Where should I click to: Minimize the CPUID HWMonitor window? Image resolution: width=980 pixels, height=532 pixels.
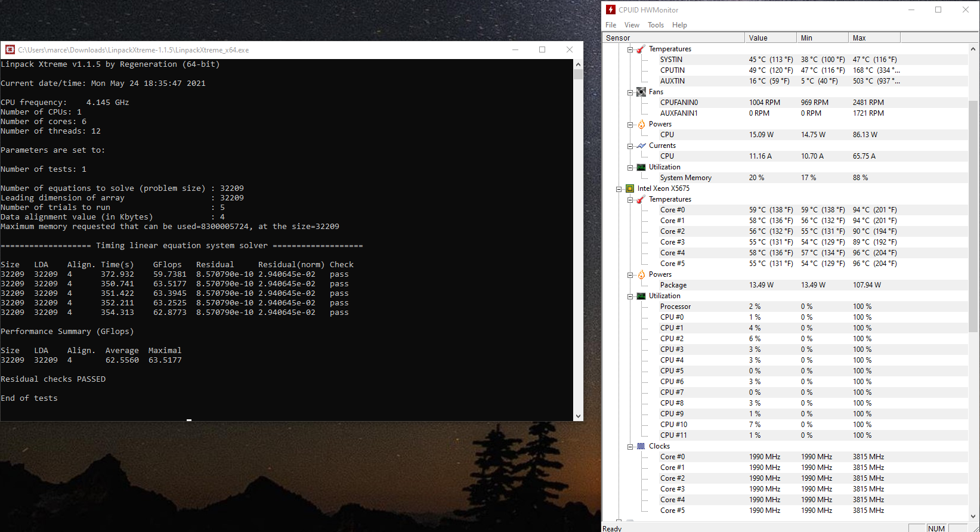click(911, 10)
